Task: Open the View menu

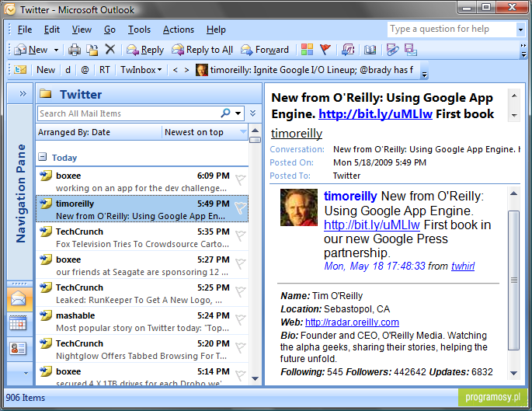Action: coord(82,30)
